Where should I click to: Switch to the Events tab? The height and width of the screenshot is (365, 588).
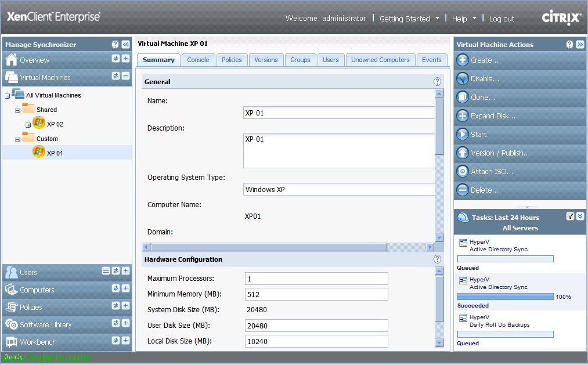tap(432, 60)
